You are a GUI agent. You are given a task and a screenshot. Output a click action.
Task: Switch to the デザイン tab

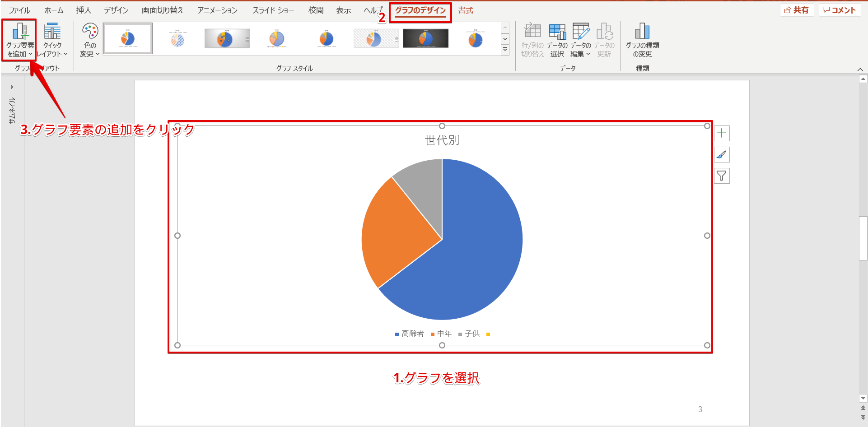(116, 10)
